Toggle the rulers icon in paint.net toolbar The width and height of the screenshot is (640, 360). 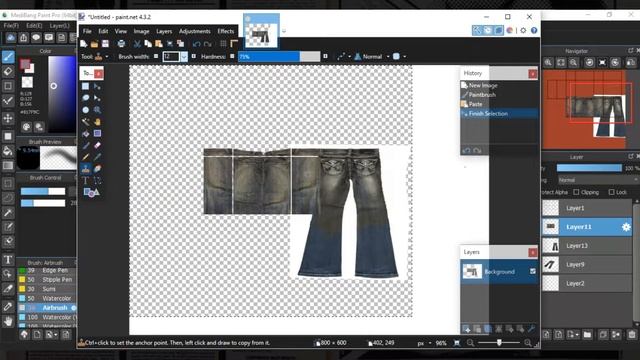coord(234,44)
